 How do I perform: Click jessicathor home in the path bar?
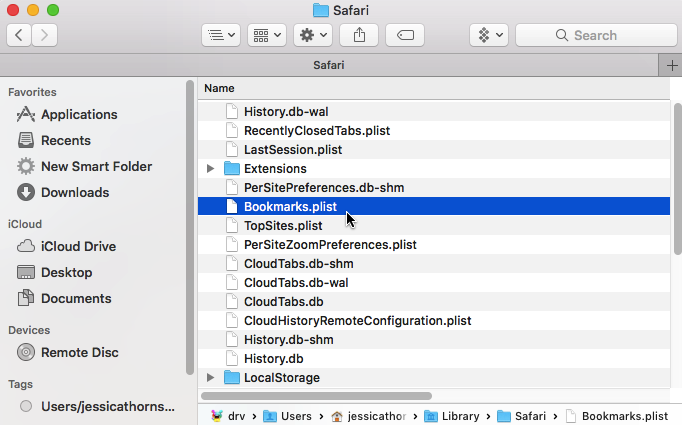368,416
